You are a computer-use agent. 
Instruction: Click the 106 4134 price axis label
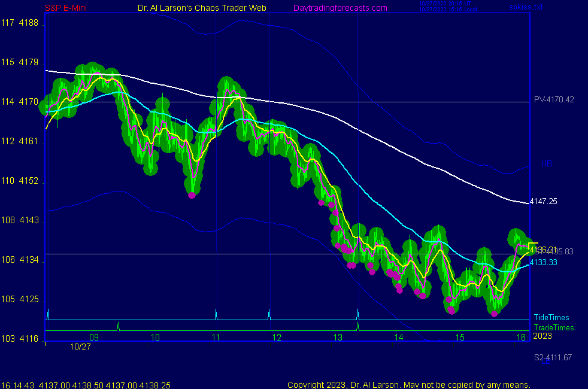tap(20, 260)
